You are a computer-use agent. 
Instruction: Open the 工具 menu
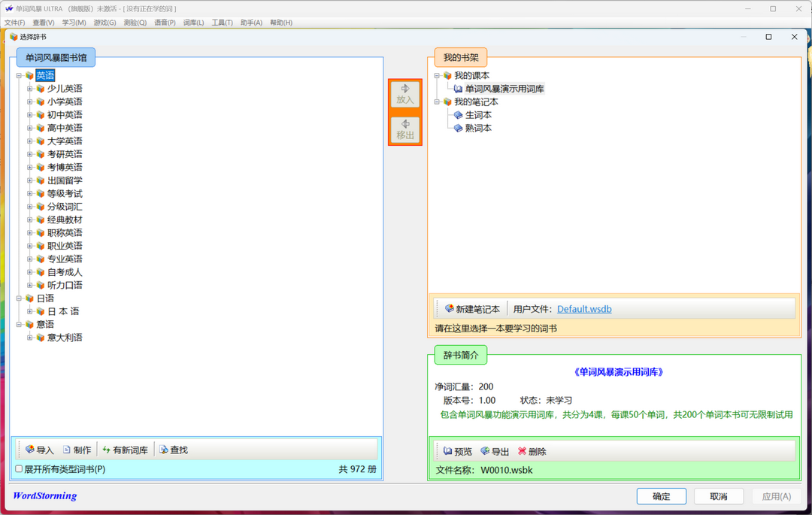point(223,22)
